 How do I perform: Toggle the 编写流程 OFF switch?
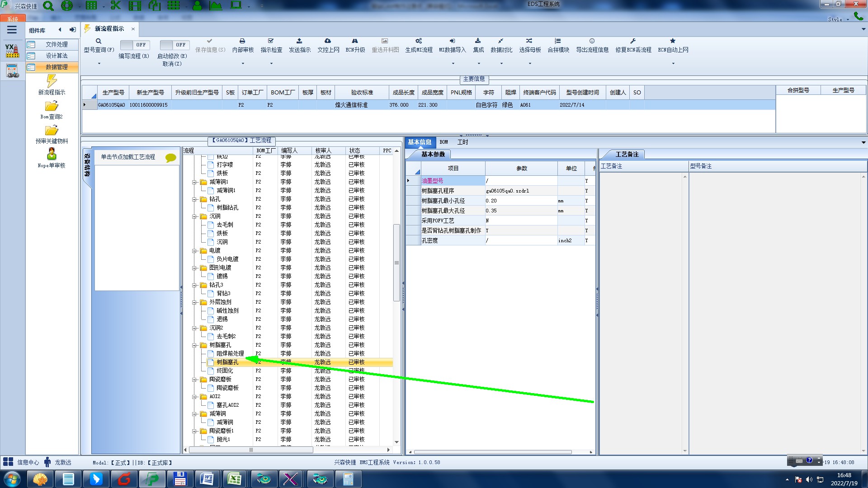(134, 45)
